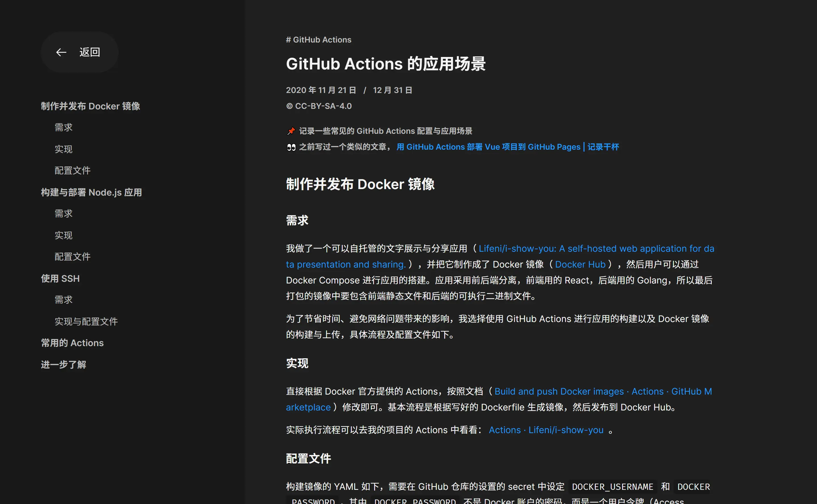Open the GitHub Actions category tag
Image resolution: width=817 pixels, height=504 pixels.
(319, 40)
